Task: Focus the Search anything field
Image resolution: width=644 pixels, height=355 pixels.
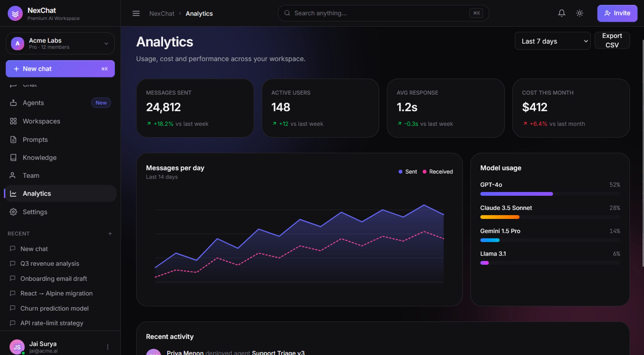Action: pos(383,13)
